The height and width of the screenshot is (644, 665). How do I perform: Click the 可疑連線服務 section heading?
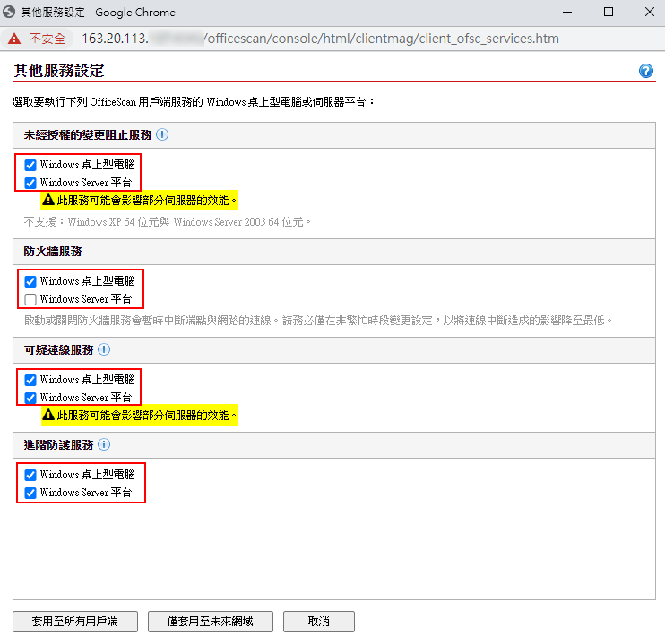click(x=58, y=350)
